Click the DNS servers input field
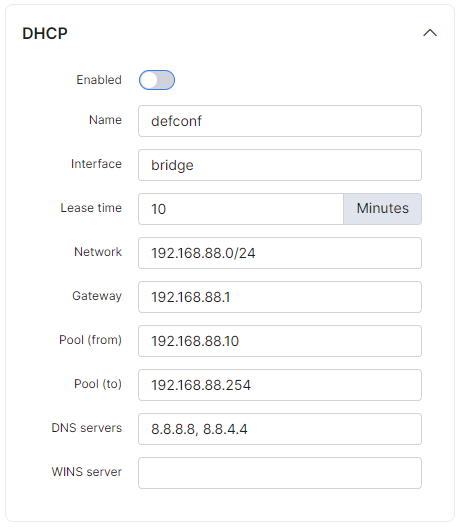467x530 pixels. pyautogui.click(x=280, y=429)
